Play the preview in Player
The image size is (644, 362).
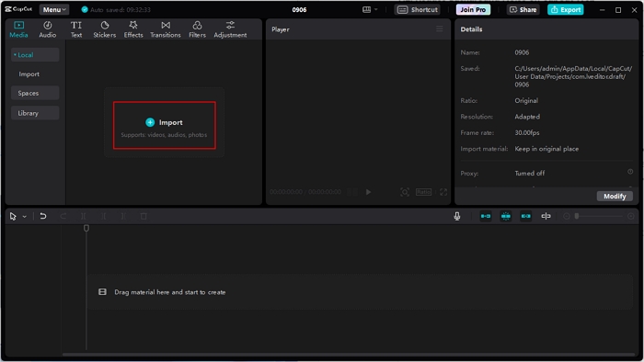[x=368, y=192]
